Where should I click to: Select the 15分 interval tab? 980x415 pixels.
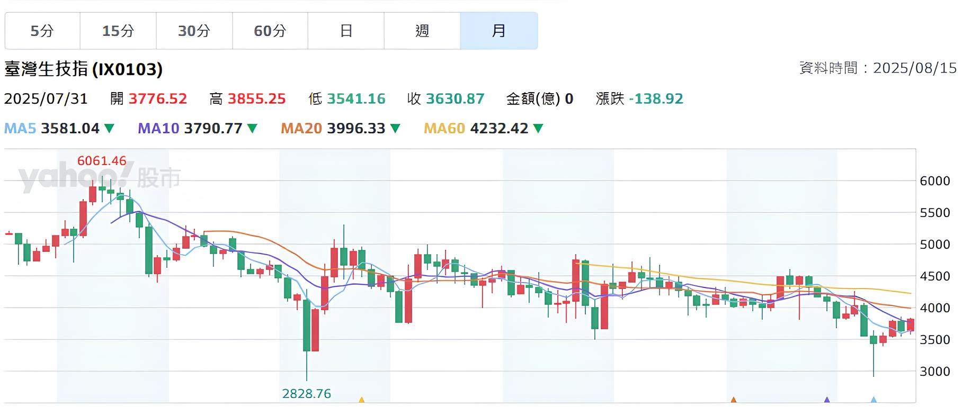click(x=118, y=31)
